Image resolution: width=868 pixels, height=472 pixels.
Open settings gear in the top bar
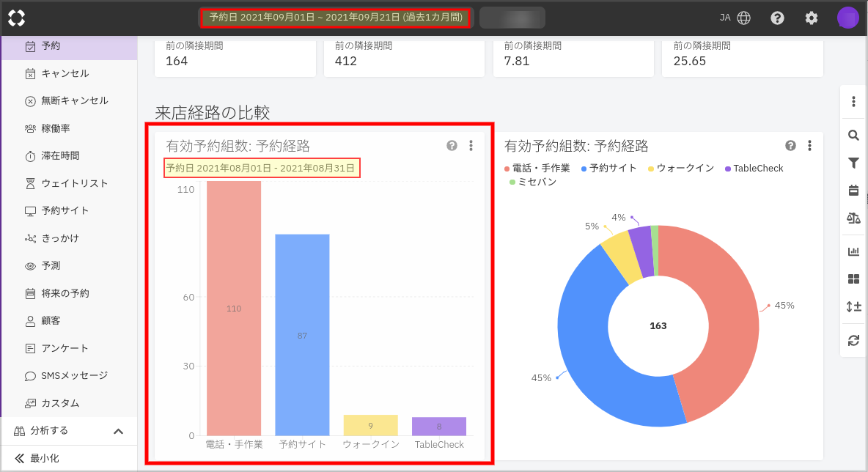[812, 18]
